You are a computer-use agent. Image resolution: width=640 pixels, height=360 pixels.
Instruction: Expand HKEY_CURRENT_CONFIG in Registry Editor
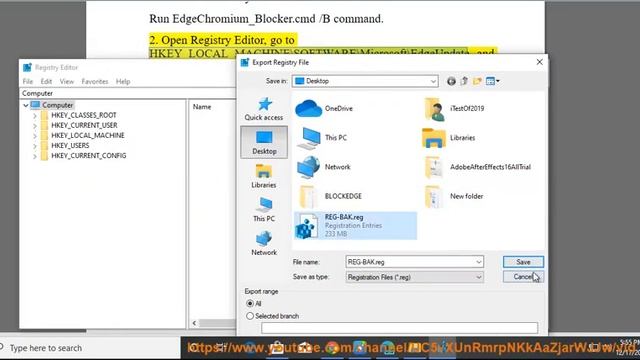click(35, 156)
